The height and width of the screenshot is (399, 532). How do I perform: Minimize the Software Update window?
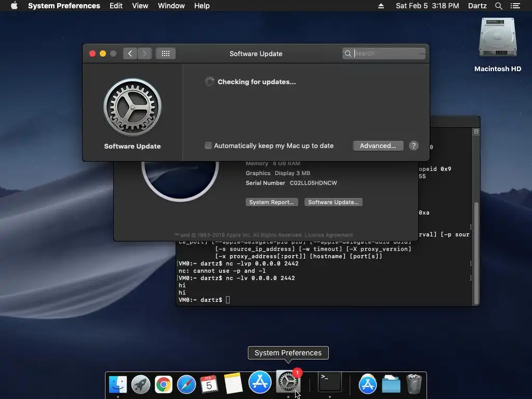[x=103, y=54]
